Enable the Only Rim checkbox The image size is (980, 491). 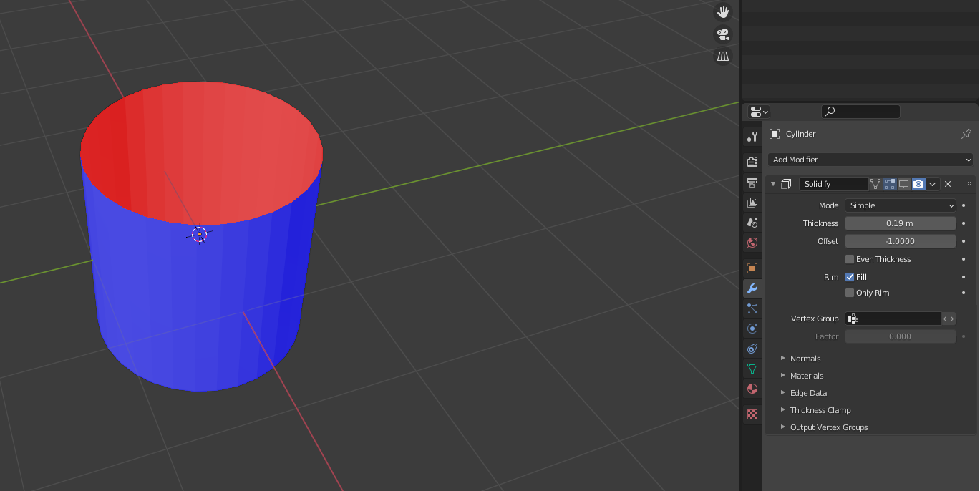coord(850,293)
